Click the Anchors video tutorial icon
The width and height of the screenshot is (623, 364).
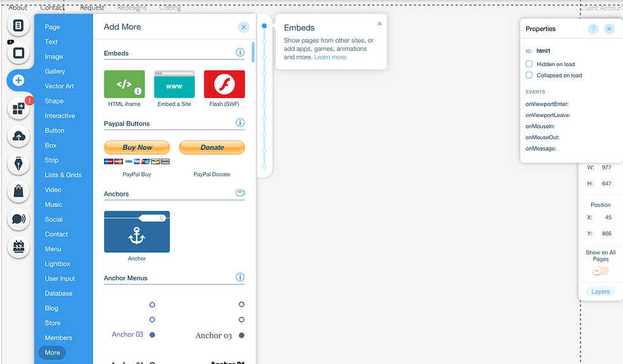(x=240, y=193)
